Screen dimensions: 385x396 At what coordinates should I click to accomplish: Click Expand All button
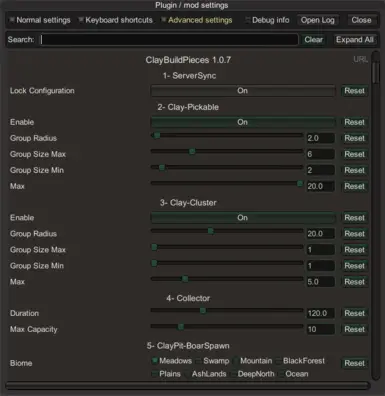click(x=355, y=40)
